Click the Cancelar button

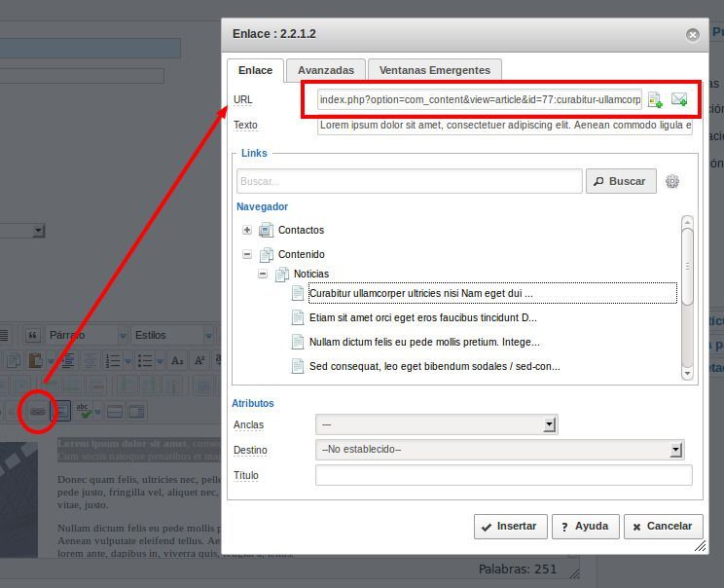pos(663,527)
